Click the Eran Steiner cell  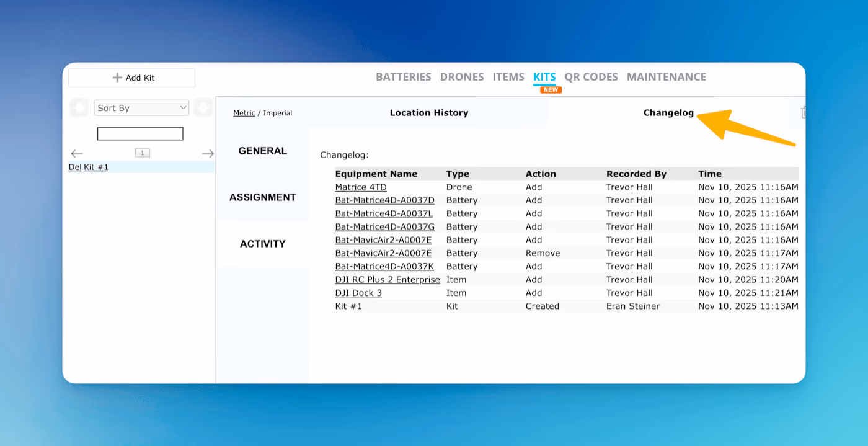(x=633, y=306)
